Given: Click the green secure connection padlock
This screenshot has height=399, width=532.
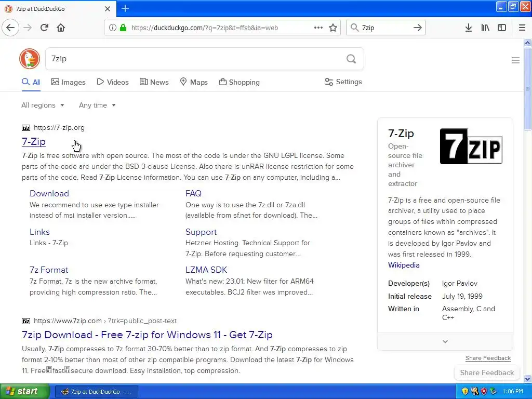Looking at the screenshot, I should tap(123, 28).
